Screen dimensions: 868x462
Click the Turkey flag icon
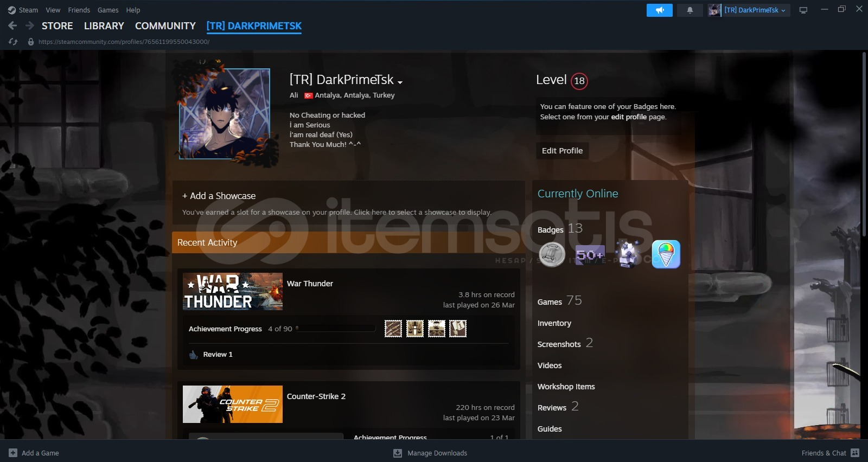[x=308, y=95]
